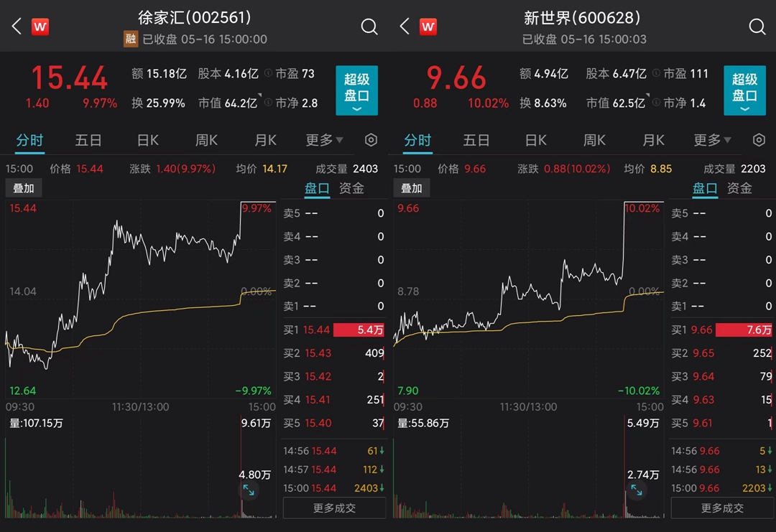Open 更多成交 for 新世界
The image size is (776, 532).
722,508
